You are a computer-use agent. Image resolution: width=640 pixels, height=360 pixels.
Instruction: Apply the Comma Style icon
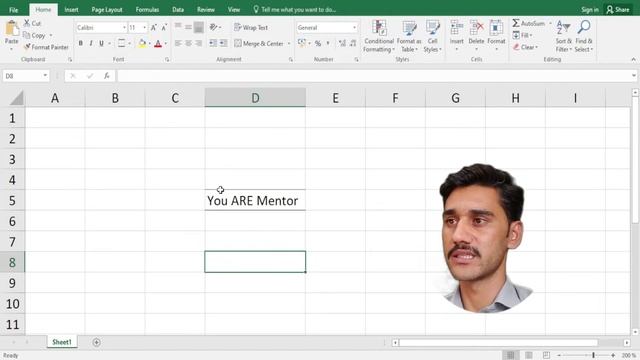pos(327,43)
